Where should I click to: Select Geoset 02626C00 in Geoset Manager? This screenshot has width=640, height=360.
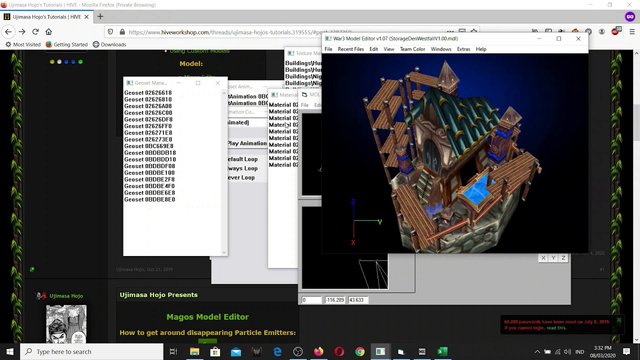coord(148,113)
